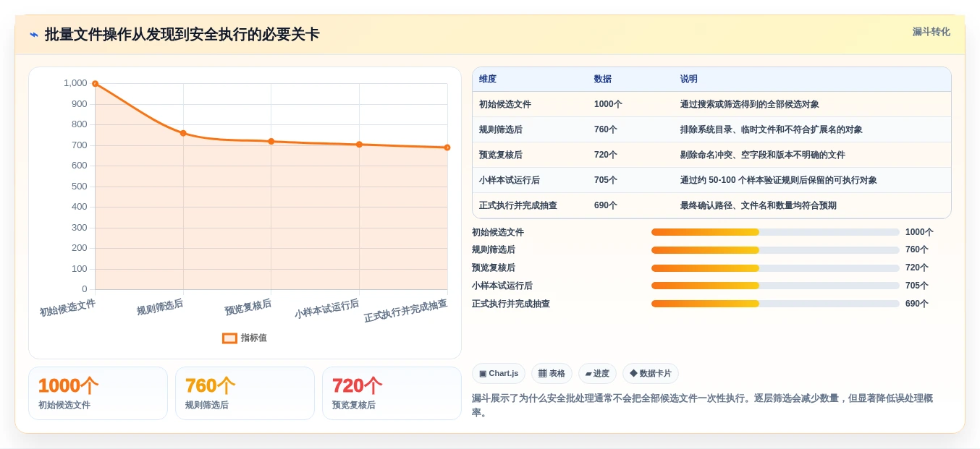Click the x-axis label 正式执行并完成抽查
Viewport: 980px width, 449px height.
point(405,311)
